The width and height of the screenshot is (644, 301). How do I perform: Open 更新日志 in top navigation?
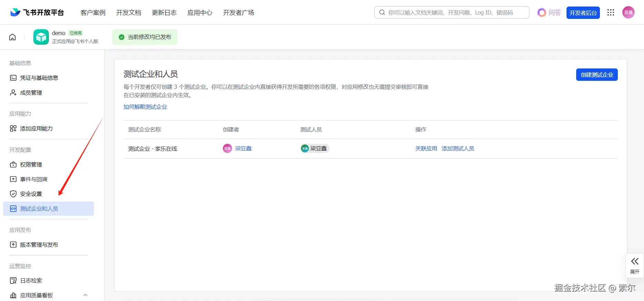click(164, 13)
